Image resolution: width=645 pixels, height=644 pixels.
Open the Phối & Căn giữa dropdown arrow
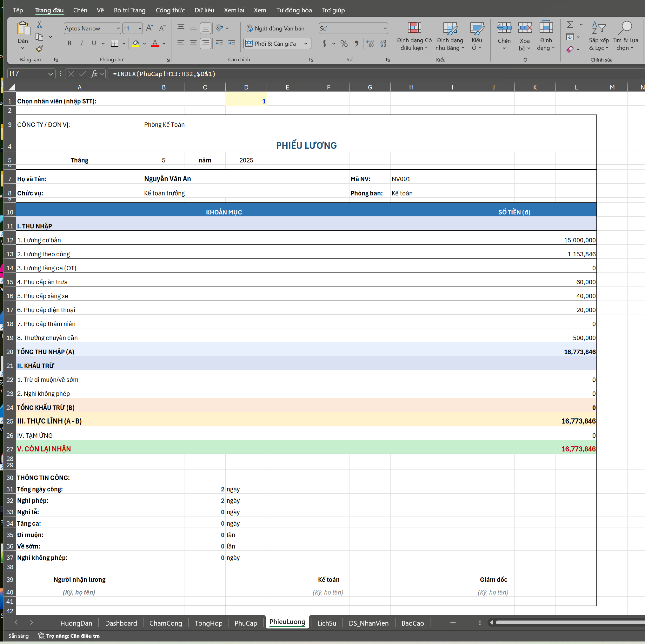pyautogui.click(x=305, y=44)
